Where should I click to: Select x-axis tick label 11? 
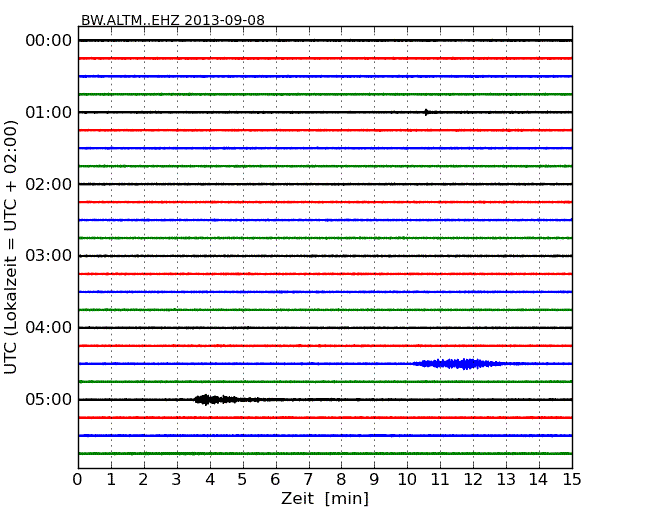pos(440,480)
